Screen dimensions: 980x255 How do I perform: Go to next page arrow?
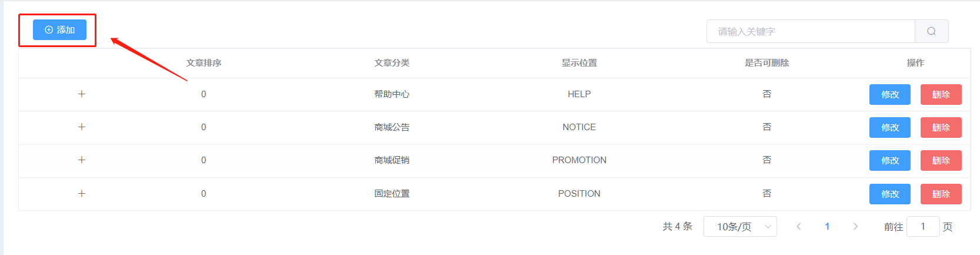pos(855,227)
